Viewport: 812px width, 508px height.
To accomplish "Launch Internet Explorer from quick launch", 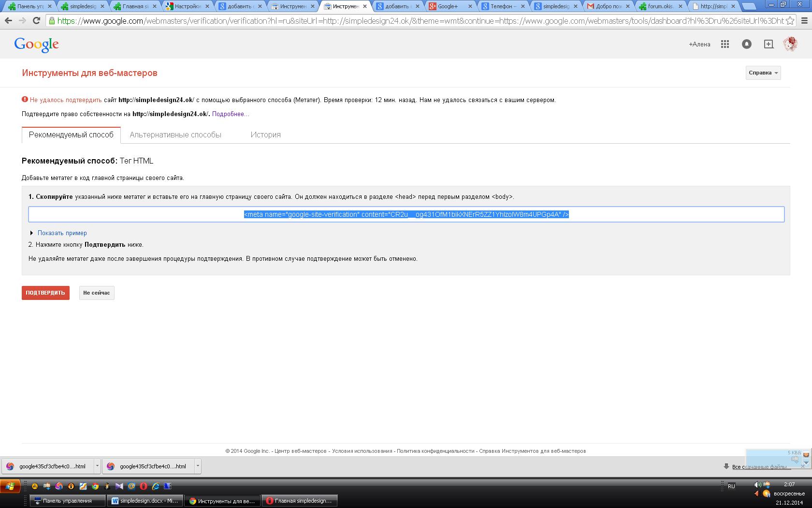I will [156, 486].
